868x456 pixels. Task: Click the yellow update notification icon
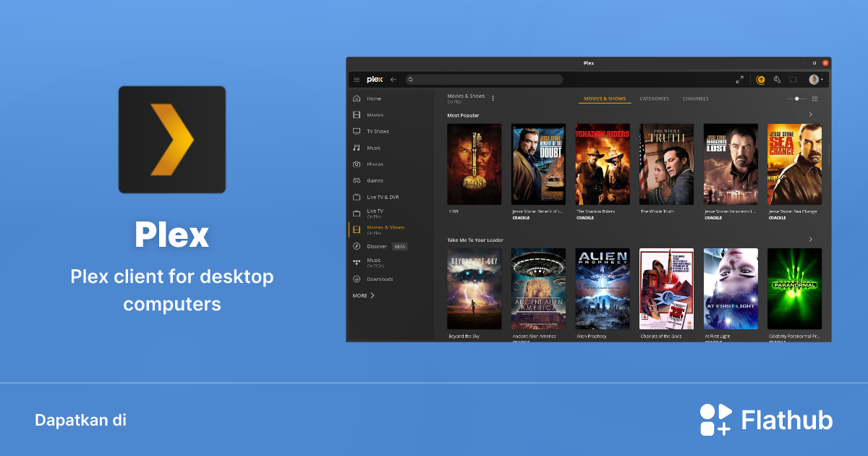(x=761, y=80)
